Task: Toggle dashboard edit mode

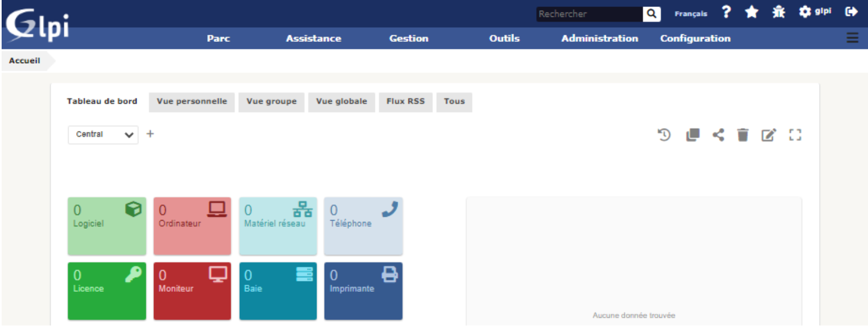Action: click(768, 135)
